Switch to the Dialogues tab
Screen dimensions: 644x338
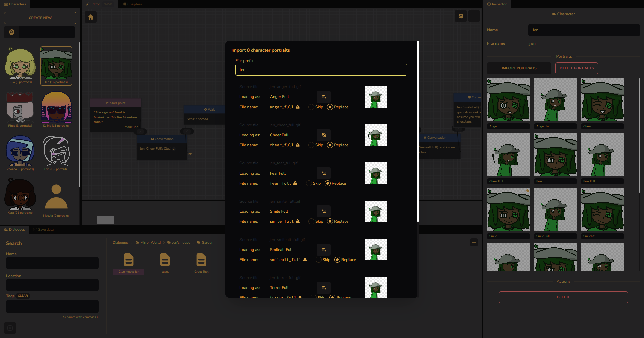click(x=15, y=229)
